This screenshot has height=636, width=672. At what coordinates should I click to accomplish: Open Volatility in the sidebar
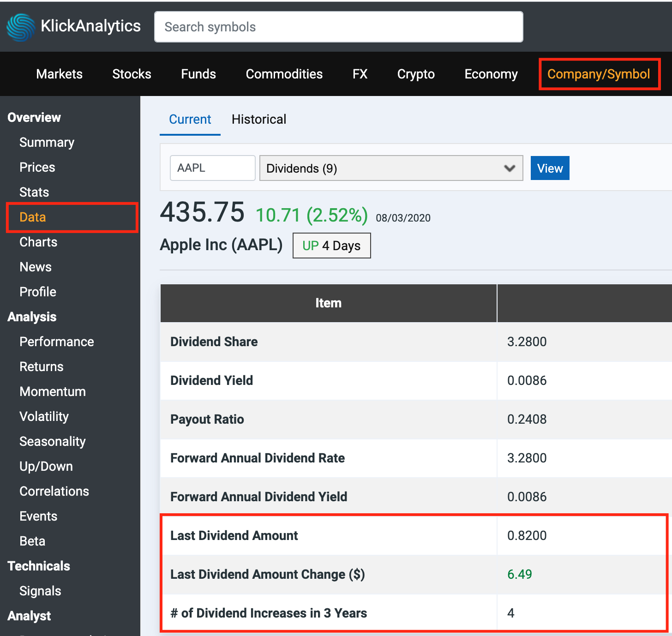pos(44,416)
